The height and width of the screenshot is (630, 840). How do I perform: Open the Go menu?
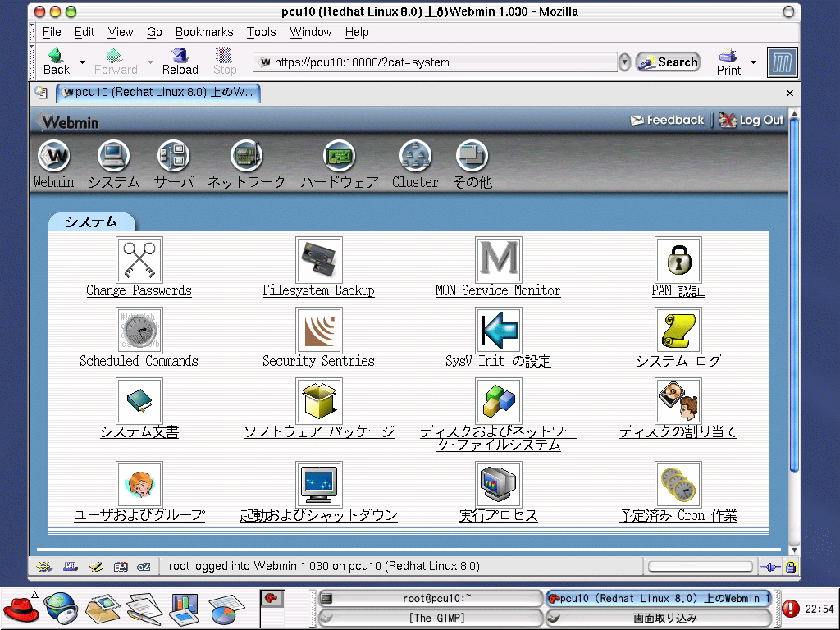click(x=154, y=32)
